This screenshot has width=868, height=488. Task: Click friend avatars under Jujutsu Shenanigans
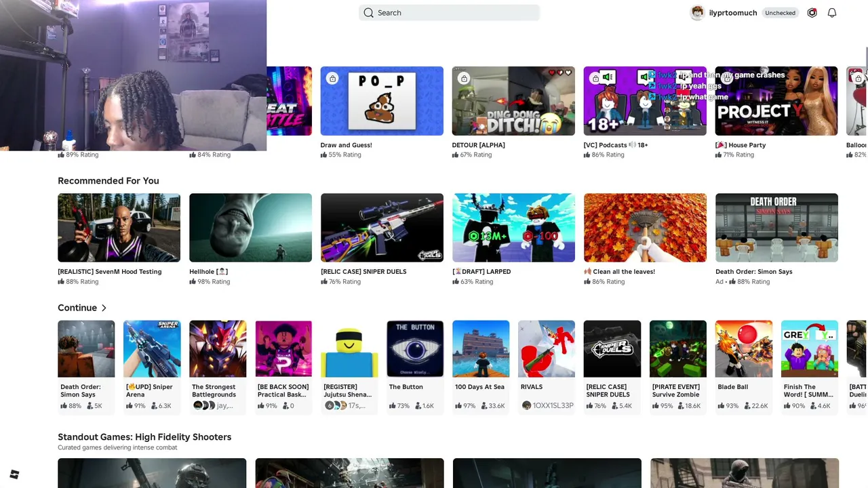click(x=335, y=405)
